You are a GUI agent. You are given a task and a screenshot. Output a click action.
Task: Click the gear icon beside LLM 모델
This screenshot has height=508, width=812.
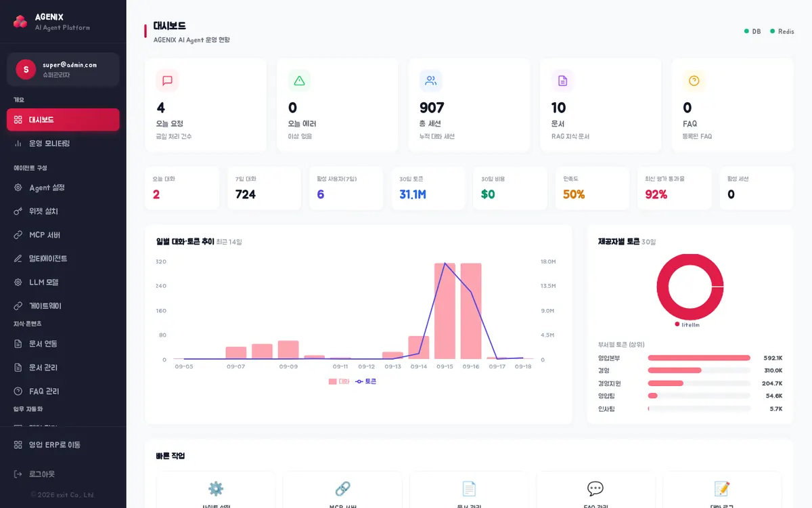[x=18, y=282]
